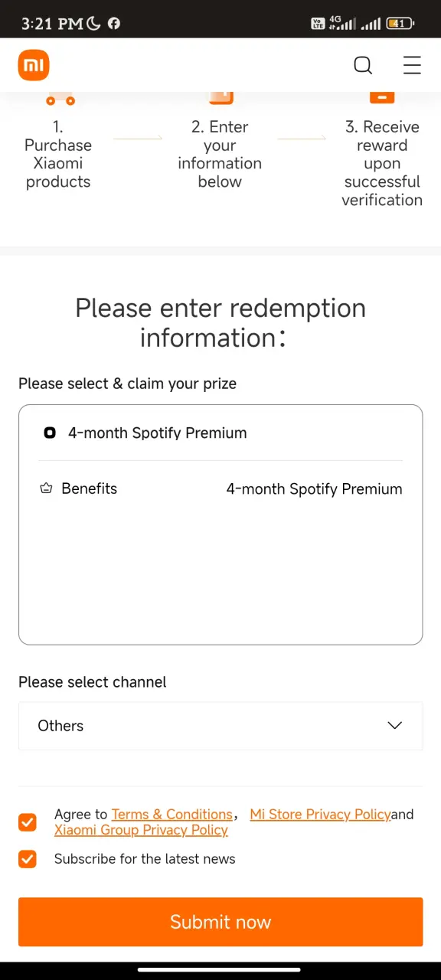The height and width of the screenshot is (980, 441).
Task: Tap the Benefits row in prize card
Action: (x=220, y=488)
